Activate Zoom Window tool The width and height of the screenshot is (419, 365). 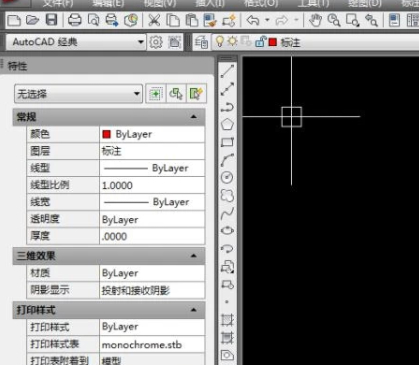click(x=353, y=20)
